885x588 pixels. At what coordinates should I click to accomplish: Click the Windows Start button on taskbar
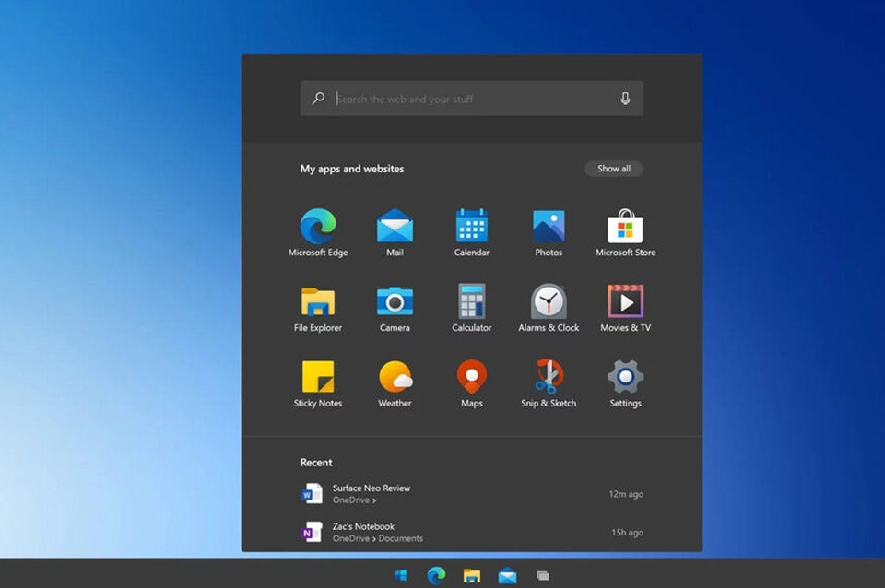pyautogui.click(x=401, y=575)
